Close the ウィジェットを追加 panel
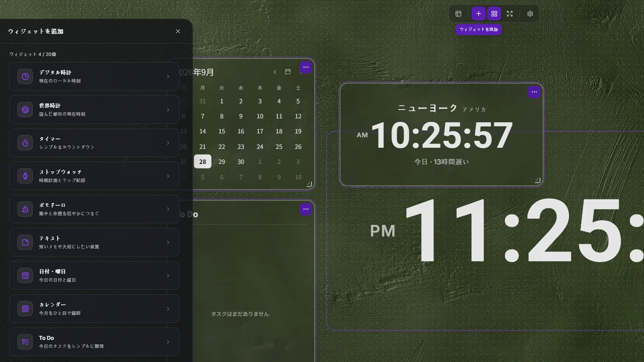 click(178, 31)
